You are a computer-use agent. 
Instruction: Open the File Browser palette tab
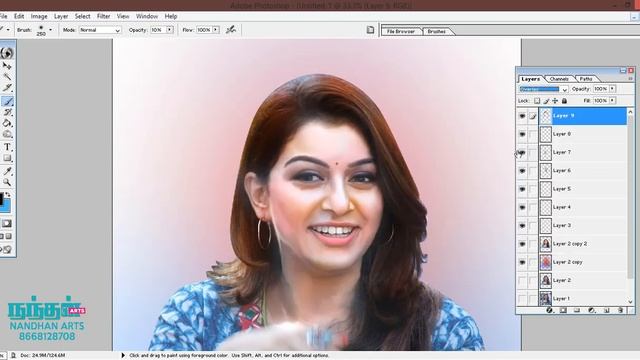400,31
